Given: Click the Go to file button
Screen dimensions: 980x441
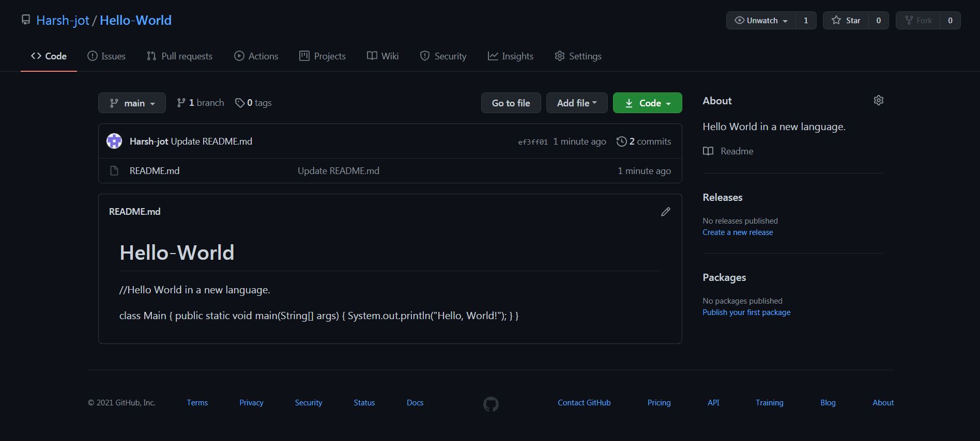Looking at the screenshot, I should pos(511,103).
